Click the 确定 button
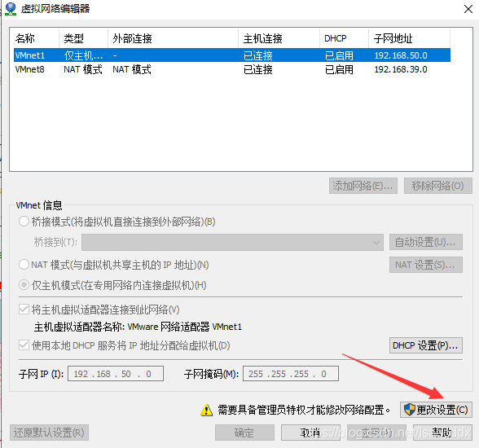 (x=244, y=433)
